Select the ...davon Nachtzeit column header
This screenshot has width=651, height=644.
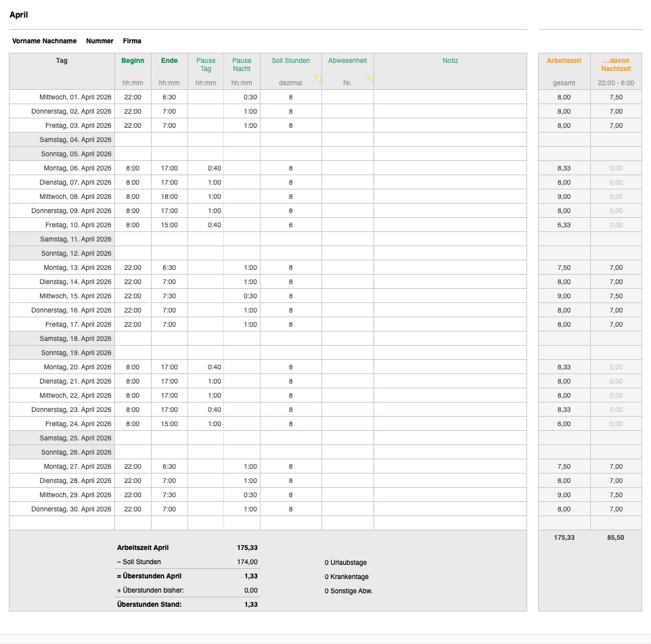[x=616, y=64]
